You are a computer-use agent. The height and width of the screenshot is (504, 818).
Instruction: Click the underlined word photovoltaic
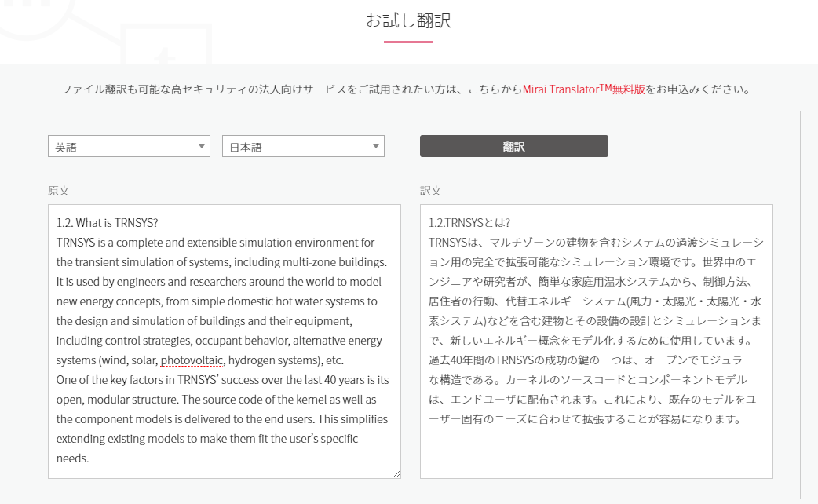click(x=192, y=360)
